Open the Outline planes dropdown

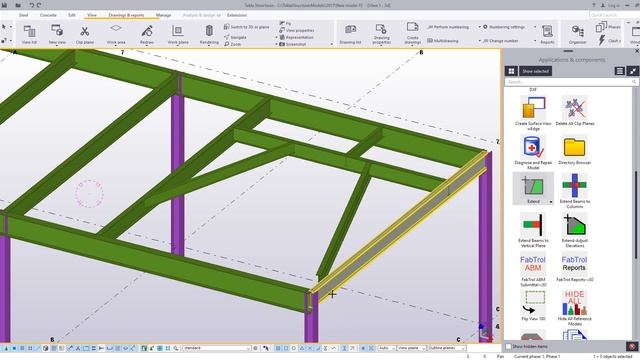tap(447, 348)
